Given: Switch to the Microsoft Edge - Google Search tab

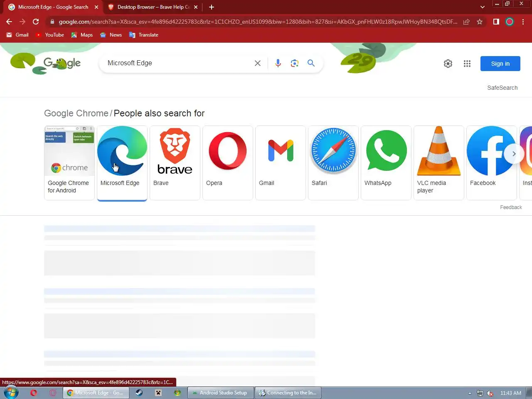Looking at the screenshot, I should (x=53, y=7).
